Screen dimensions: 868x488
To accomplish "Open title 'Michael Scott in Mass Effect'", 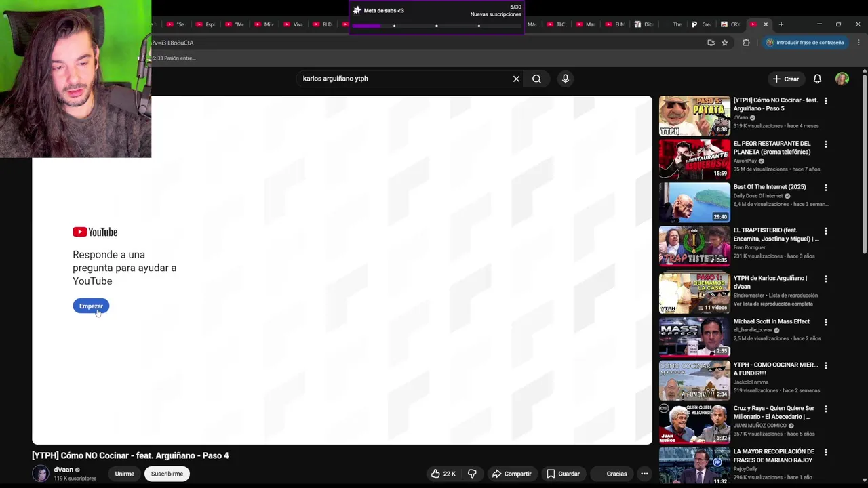I will coord(771,321).
